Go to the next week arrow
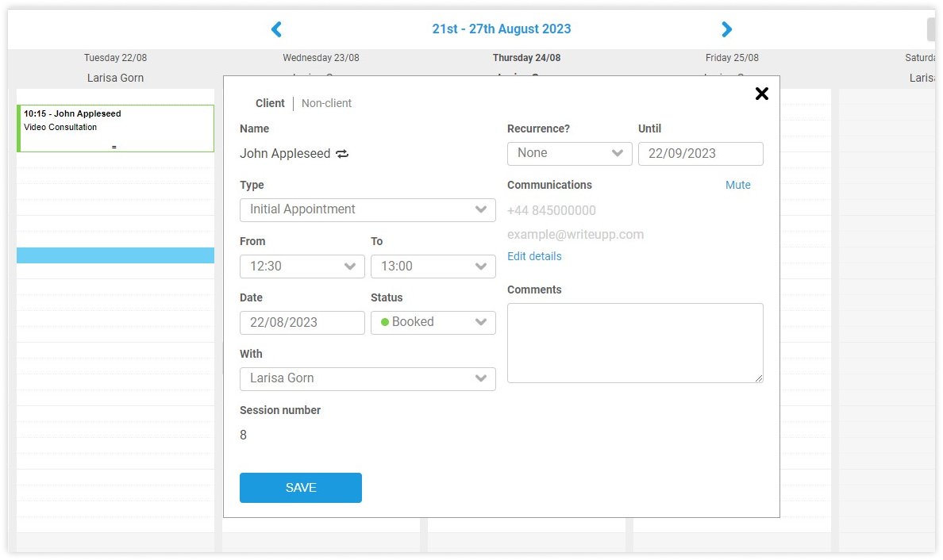Screen dimensions: 943x560 click(x=726, y=29)
